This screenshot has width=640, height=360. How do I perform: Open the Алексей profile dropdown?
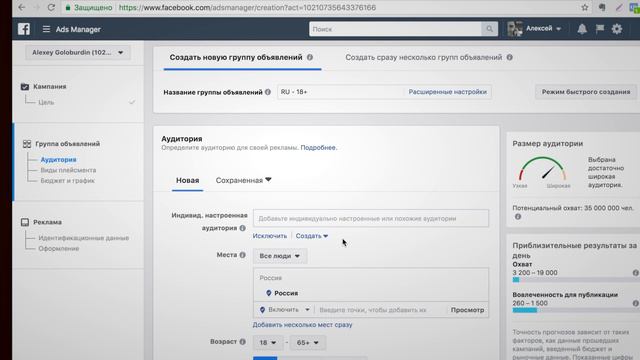click(x=543, y=29)
